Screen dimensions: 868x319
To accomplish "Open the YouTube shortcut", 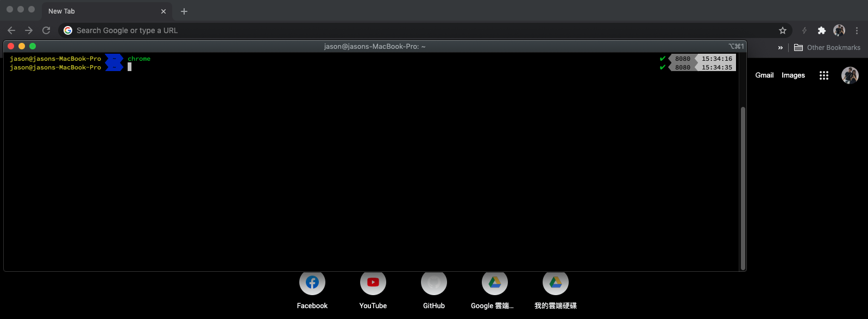I will tap(373, 283).
